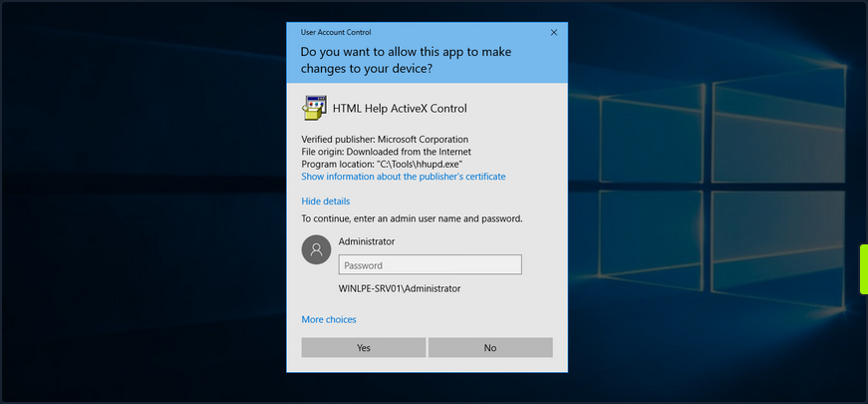The height and width of the screenshot is (404, 868).
Task: Click the green tab on right edge
Action: click(x=864, y=268)
